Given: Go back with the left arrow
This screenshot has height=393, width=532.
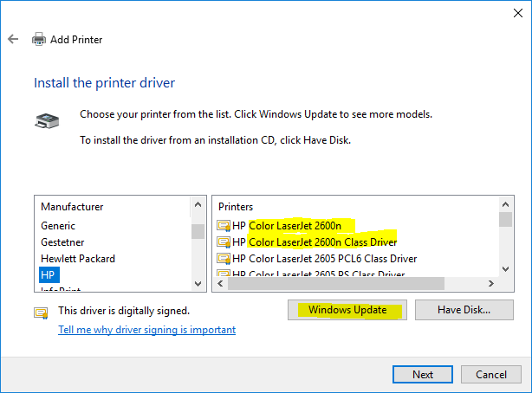Looking at the screenshot, I should pyautogui.click(x=13, y=39).
